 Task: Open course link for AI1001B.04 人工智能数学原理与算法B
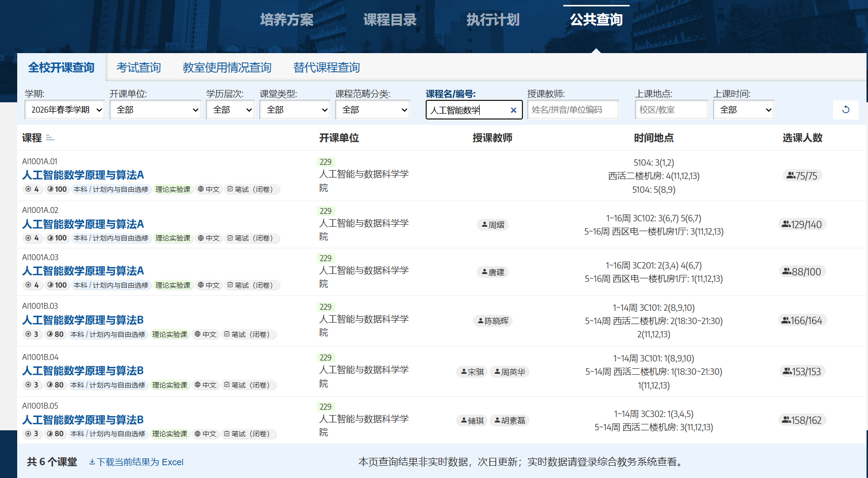83,371
